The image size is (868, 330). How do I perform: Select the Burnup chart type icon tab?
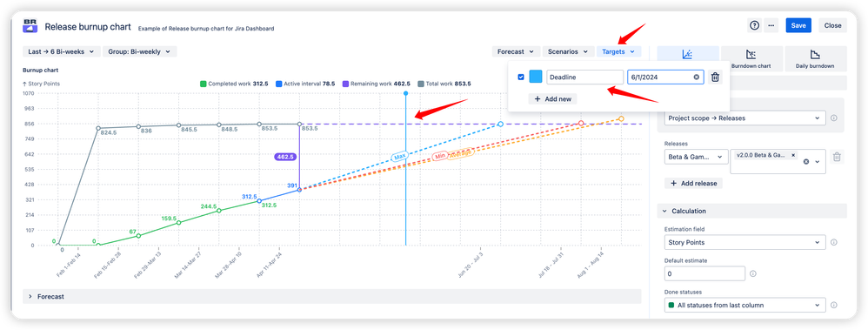[688, 54]
